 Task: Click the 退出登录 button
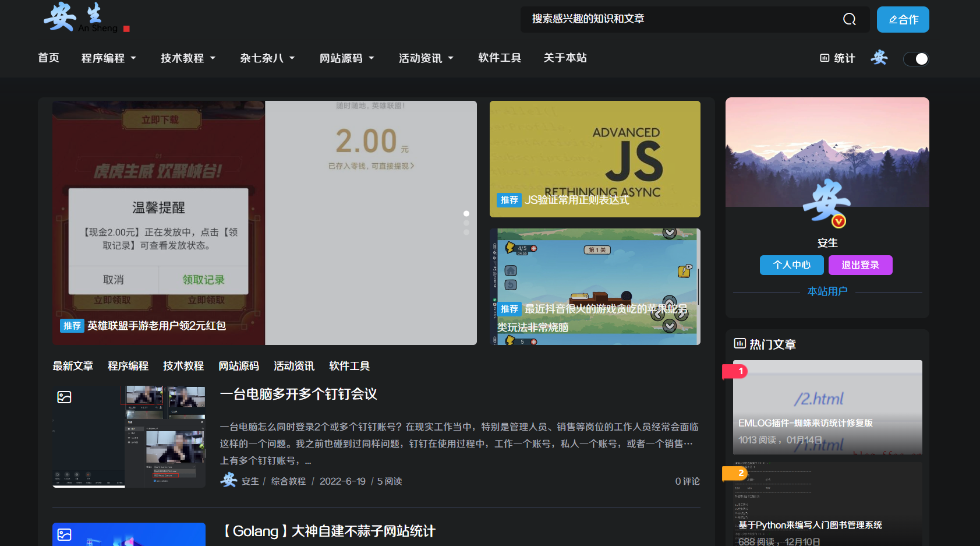[x=861, y=265]
